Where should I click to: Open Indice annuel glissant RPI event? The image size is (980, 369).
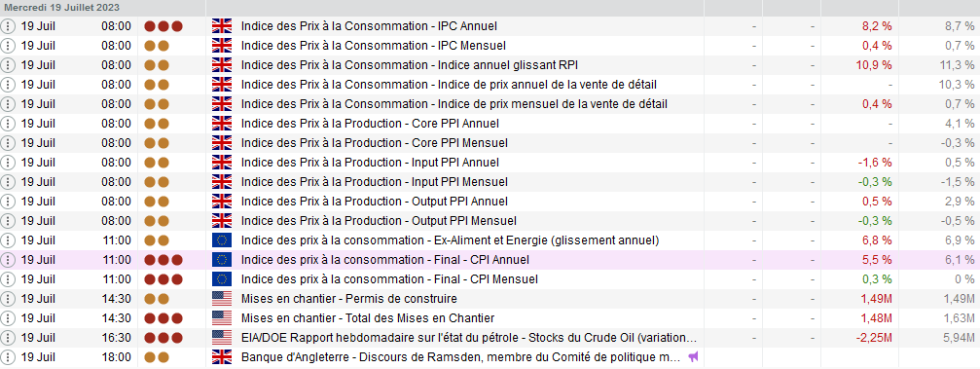coord(414,65)
